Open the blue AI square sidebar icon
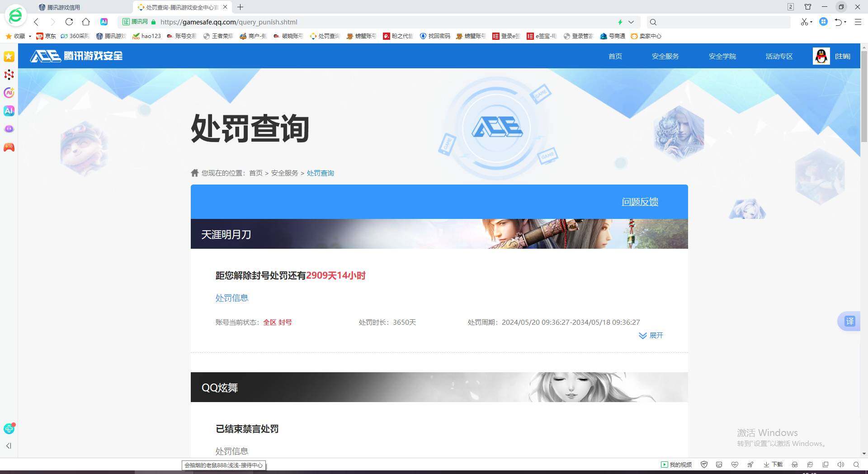The width and height of the screenshot is (868, 474). [x=9, y=111]
